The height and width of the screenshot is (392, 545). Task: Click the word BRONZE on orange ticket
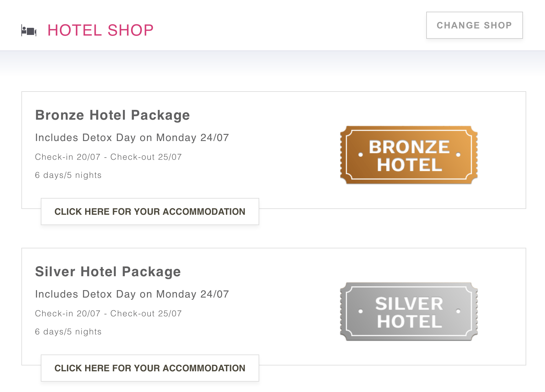tap(409, 147)
